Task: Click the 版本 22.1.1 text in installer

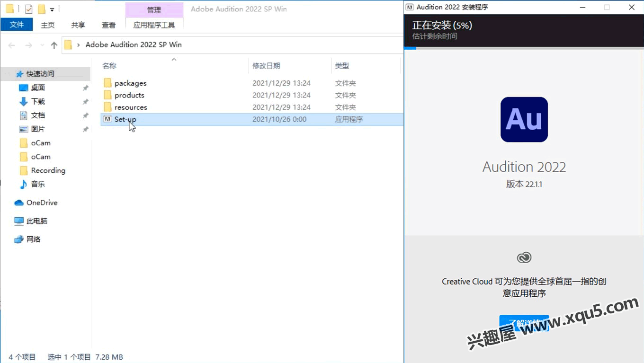Action: coord(524,184)
